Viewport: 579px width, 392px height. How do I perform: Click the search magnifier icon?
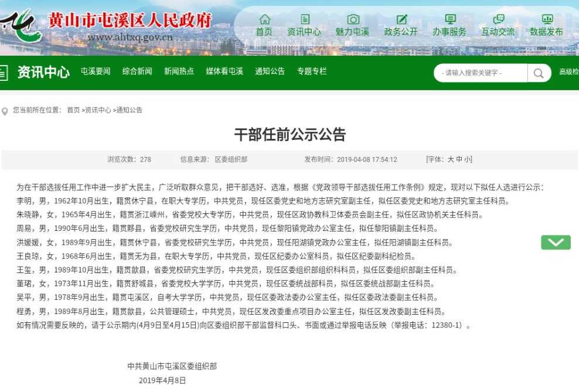539,73
